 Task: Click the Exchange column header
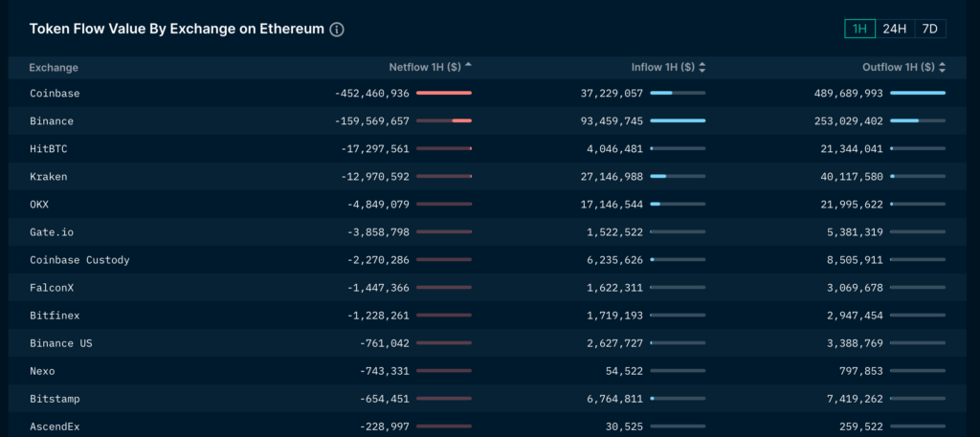(x=54, y=68)
